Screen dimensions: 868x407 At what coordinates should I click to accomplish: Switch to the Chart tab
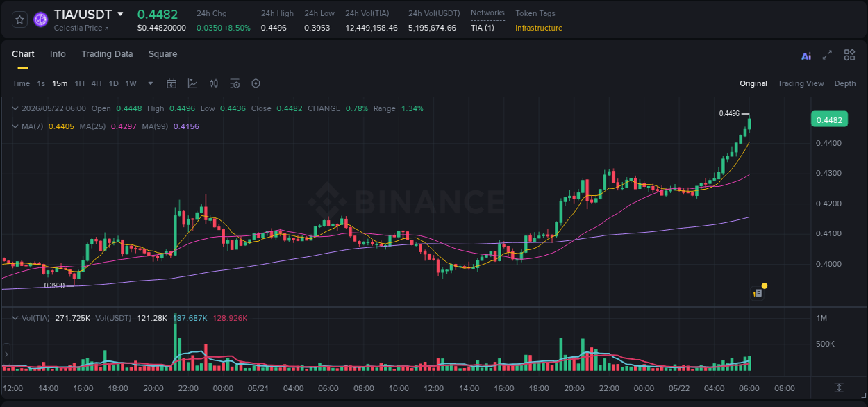pos(23,54)
